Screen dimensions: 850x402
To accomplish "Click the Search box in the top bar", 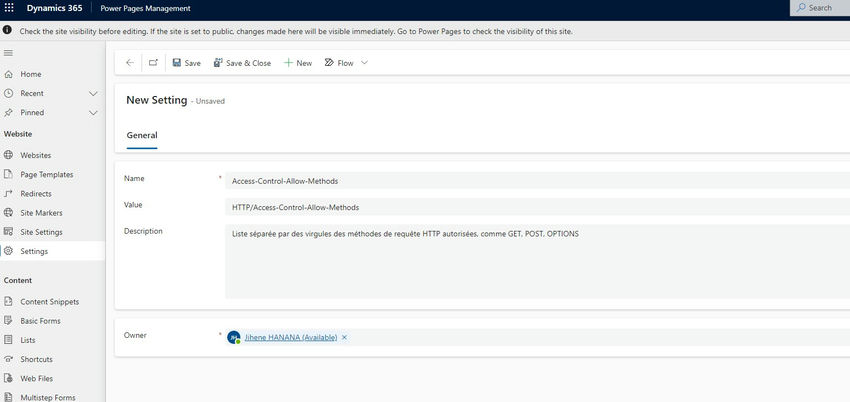I will point(820,8).
